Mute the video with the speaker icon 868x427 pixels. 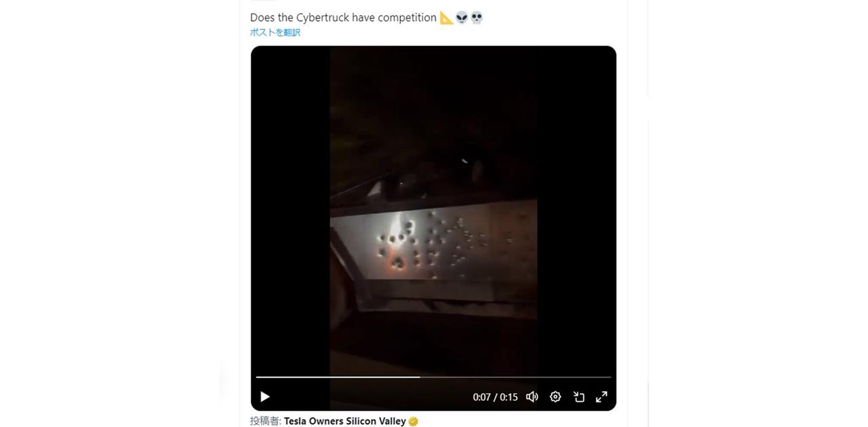pos(532,396)
